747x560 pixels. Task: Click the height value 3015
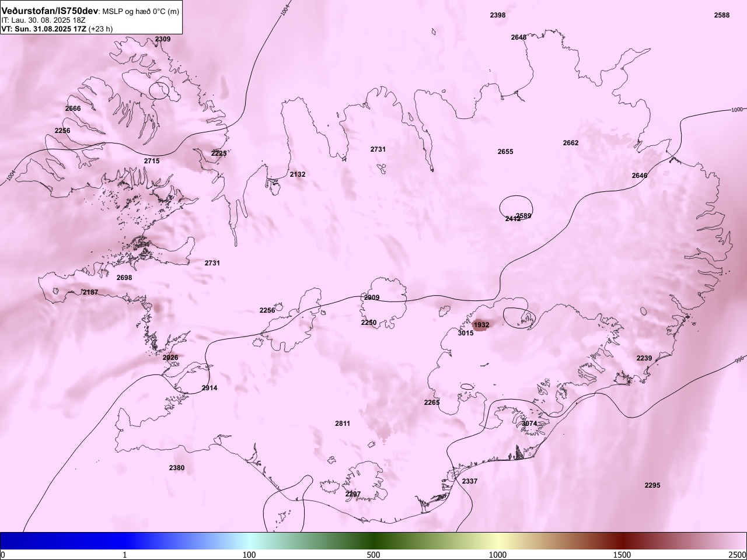(466, 333)
